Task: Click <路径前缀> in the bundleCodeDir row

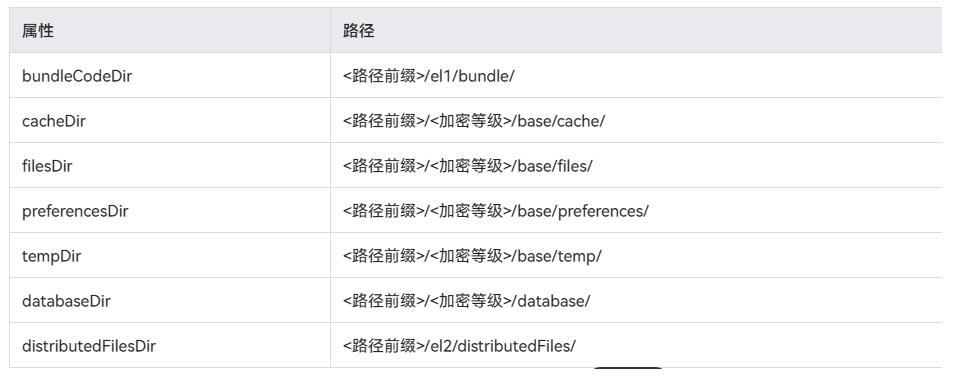Action: pyautogui.click(x=384, y=76)
